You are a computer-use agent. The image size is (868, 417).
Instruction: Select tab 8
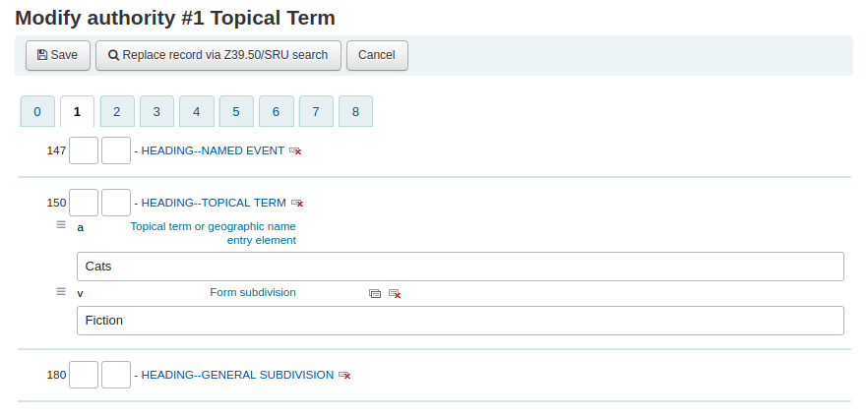click(355, 112)
